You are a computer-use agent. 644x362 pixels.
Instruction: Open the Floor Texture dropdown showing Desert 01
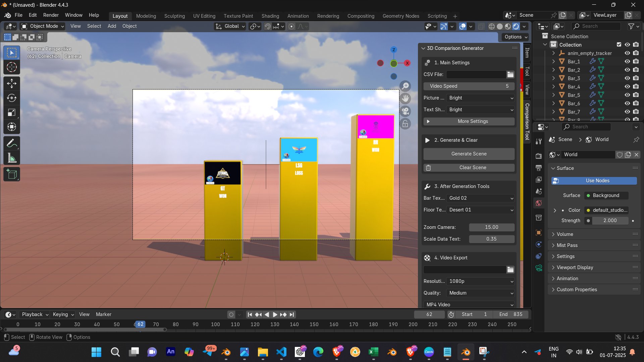pyautogui.click(x=480, y=210)
